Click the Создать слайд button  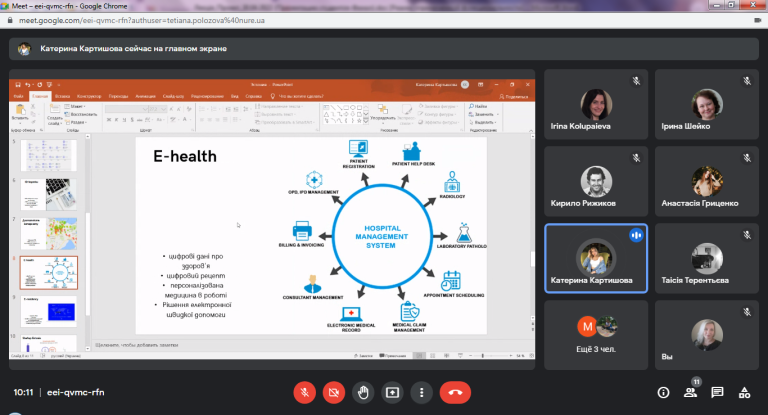pyautogui.click(x=54, y=114)
